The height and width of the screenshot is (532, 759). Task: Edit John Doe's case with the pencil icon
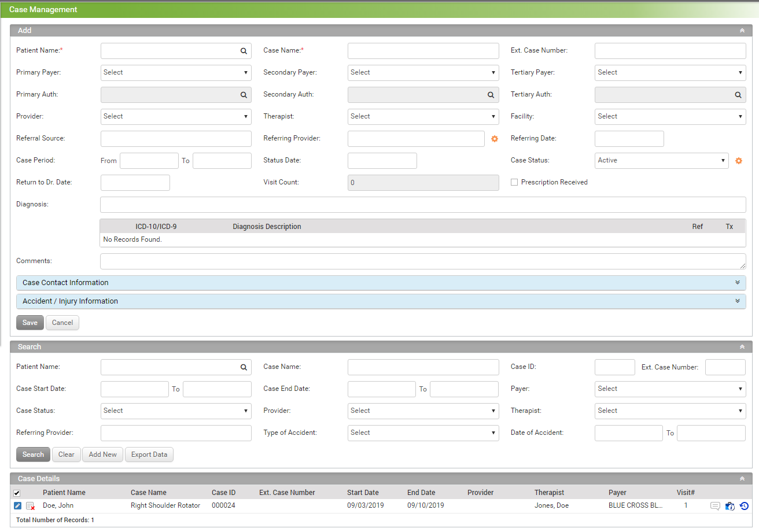(x=17, y=505)
